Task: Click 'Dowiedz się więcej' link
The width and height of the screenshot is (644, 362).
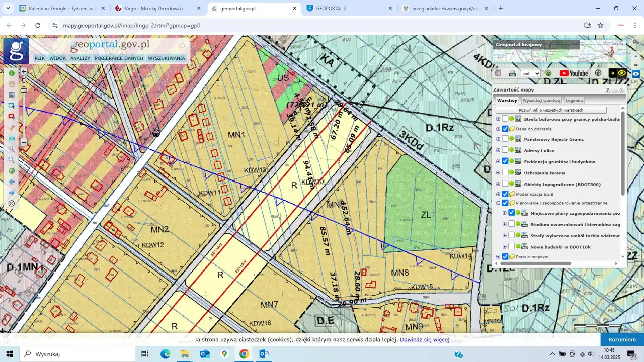Action: coord(424,339)
